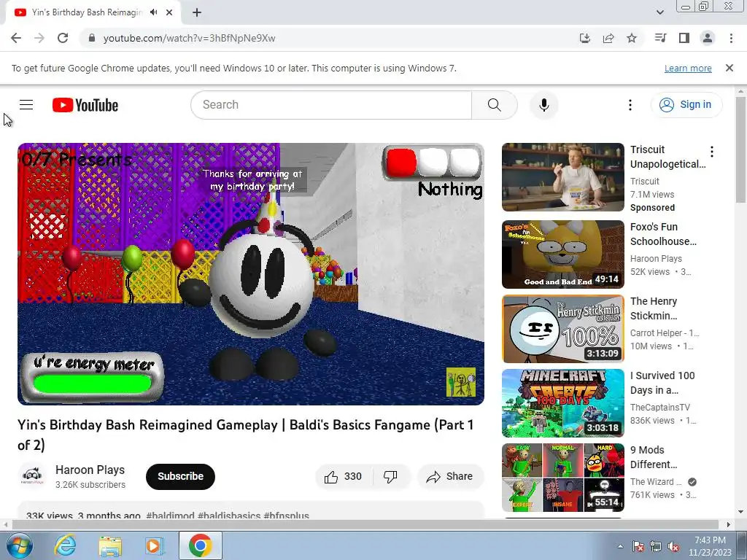Open YouTube hamburger guide menu
Viewport: 747px width, 560px height.
tap(26, 104)
